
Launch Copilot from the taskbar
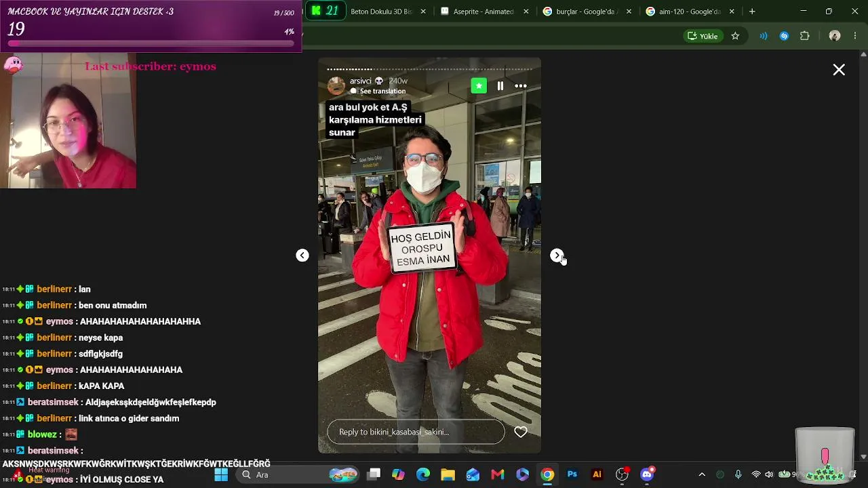(398, 474)
